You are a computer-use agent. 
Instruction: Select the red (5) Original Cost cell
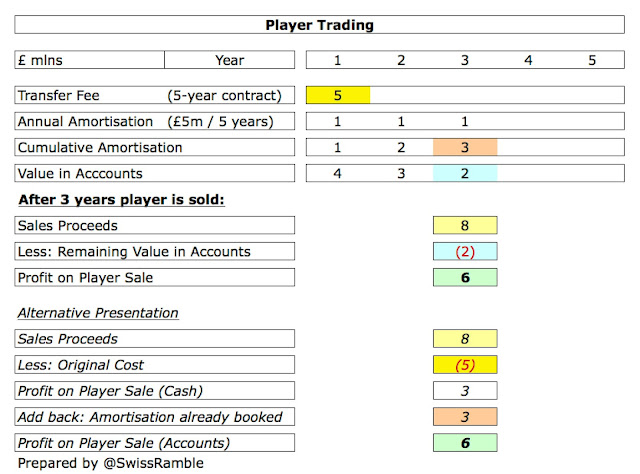click(x=465, y=365)
